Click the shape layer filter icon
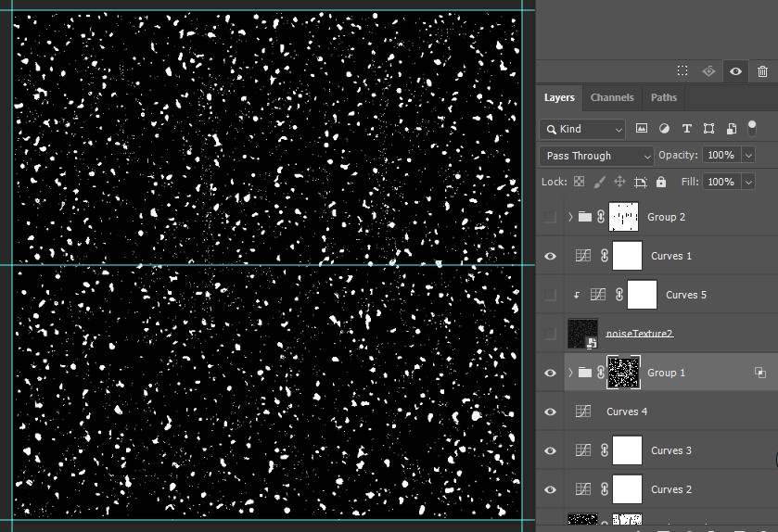 tap(708, 129)
